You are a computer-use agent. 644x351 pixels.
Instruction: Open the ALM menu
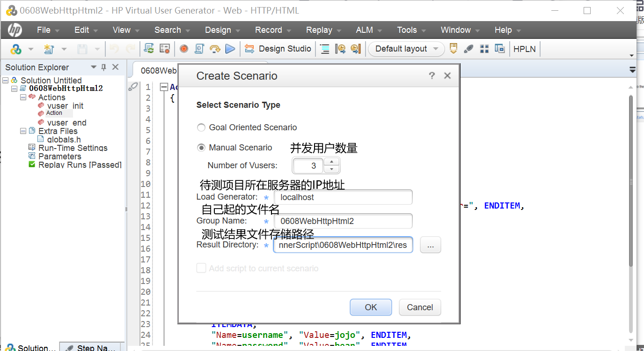tap(369, 30)
